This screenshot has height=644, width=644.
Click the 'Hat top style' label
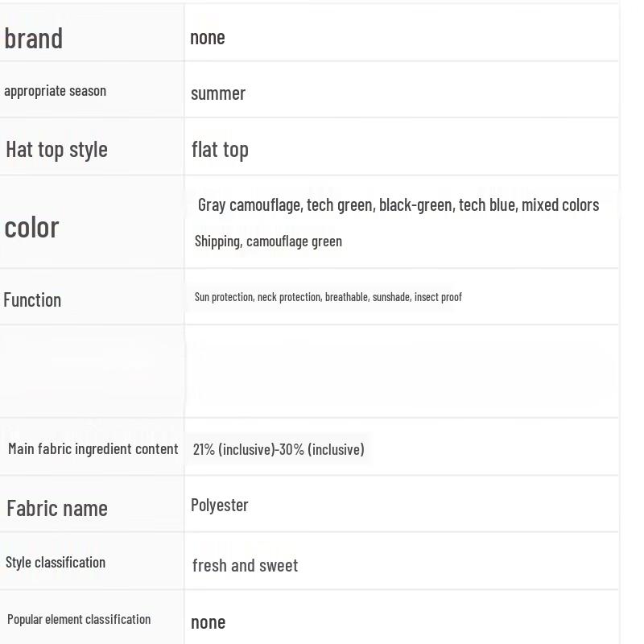(56, 149)
